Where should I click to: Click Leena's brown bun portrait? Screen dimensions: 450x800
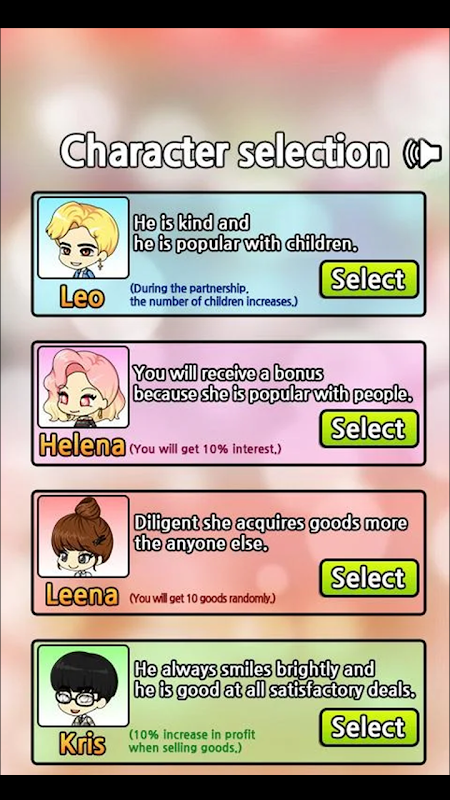[83, 536]
